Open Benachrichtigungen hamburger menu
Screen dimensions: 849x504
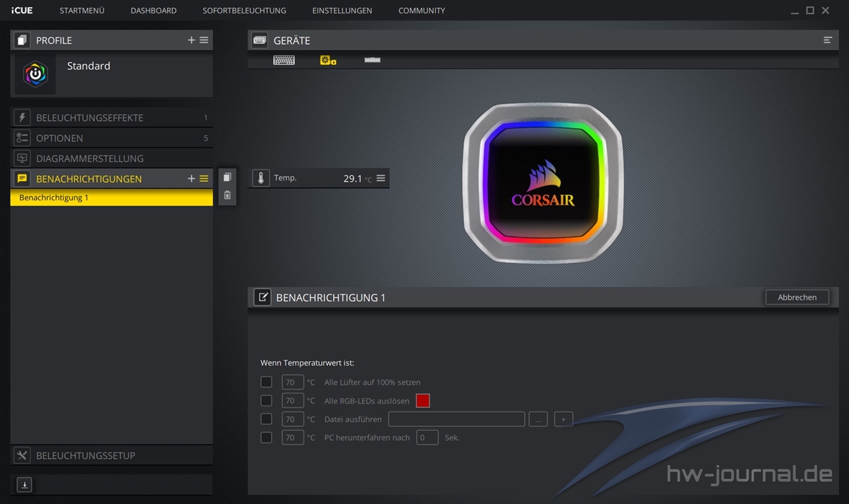coord(204,179)
